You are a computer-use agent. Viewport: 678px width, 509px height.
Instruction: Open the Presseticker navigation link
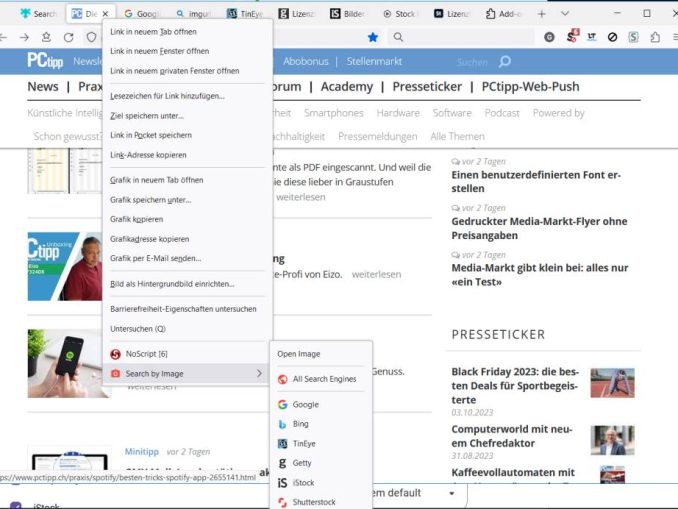[x=427, y=86]
